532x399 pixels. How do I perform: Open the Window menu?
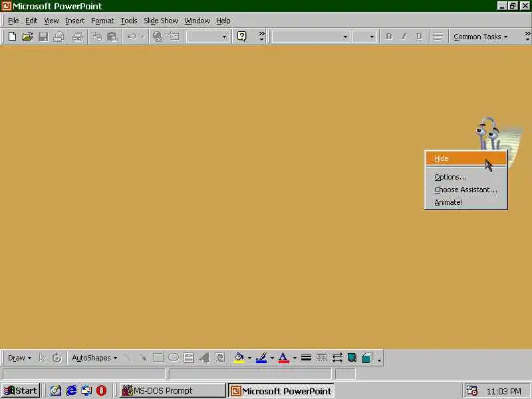(x=197, y=21)
